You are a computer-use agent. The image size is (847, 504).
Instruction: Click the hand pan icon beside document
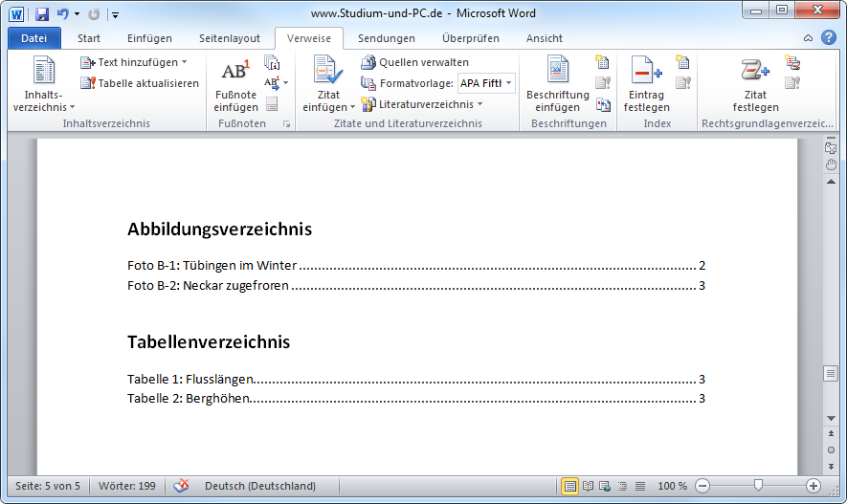pyautogui.click(x=831, y=164)
